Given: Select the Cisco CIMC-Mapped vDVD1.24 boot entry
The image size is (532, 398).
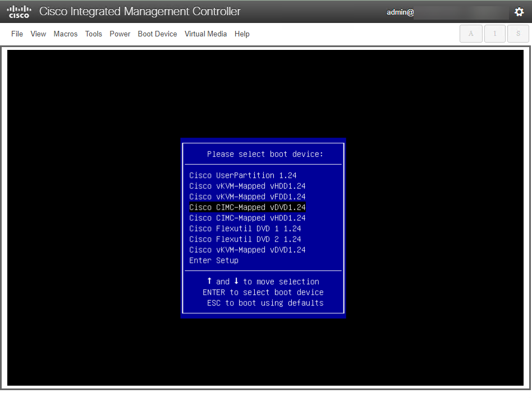Looking at the screenshot, I should coord(247,207).
